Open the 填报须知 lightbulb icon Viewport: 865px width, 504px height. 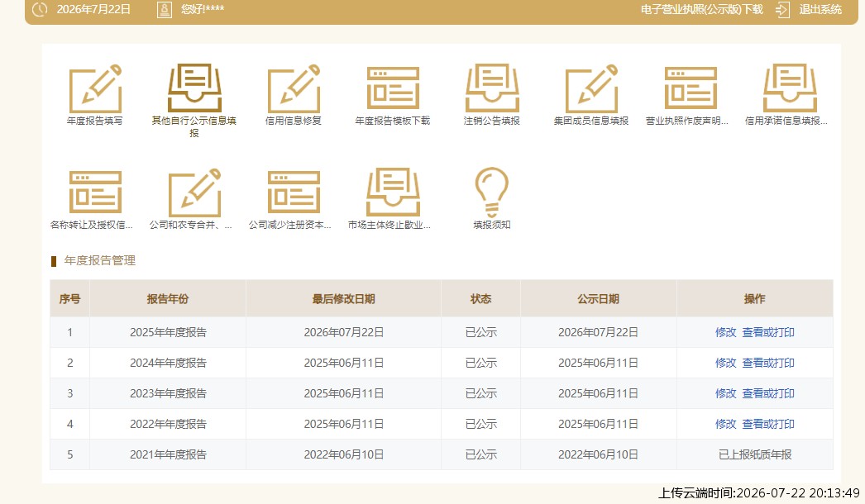pos(491,192)
